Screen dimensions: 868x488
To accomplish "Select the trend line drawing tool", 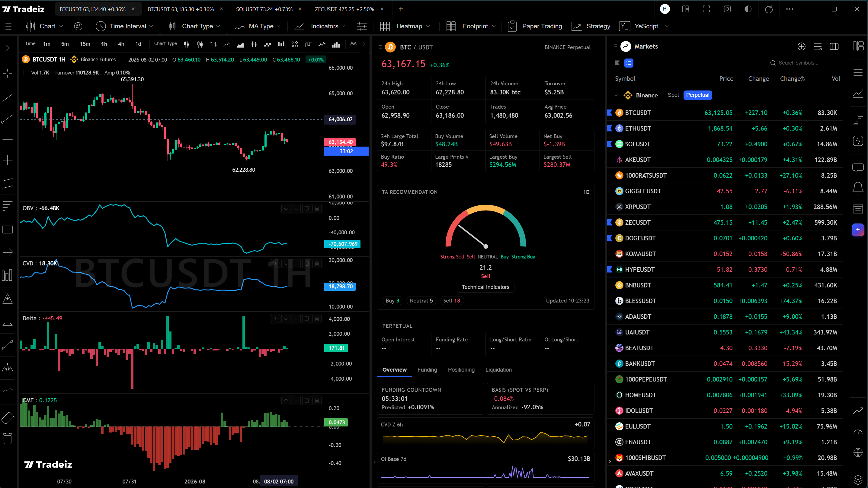I will 8,98.
